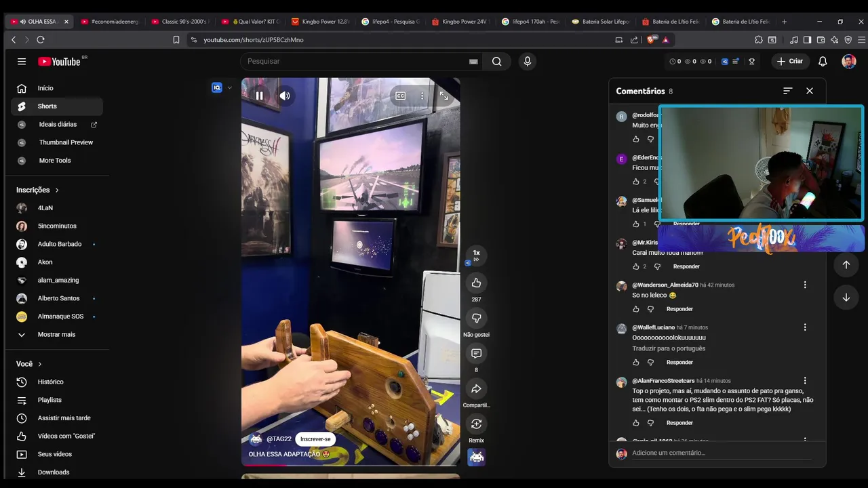Subscribe with the Inscrever-se button
The height and width of the screenshot is (488, 868).
coord(315,439)
